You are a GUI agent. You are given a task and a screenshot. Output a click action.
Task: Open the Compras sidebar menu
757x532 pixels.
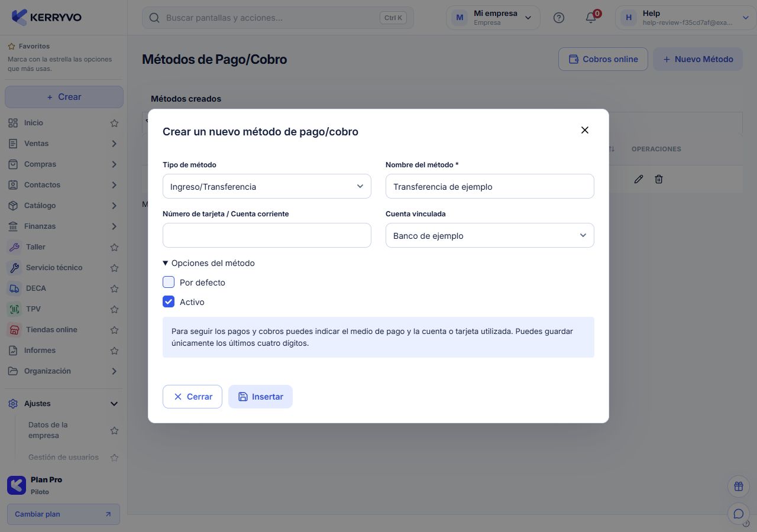63,164
